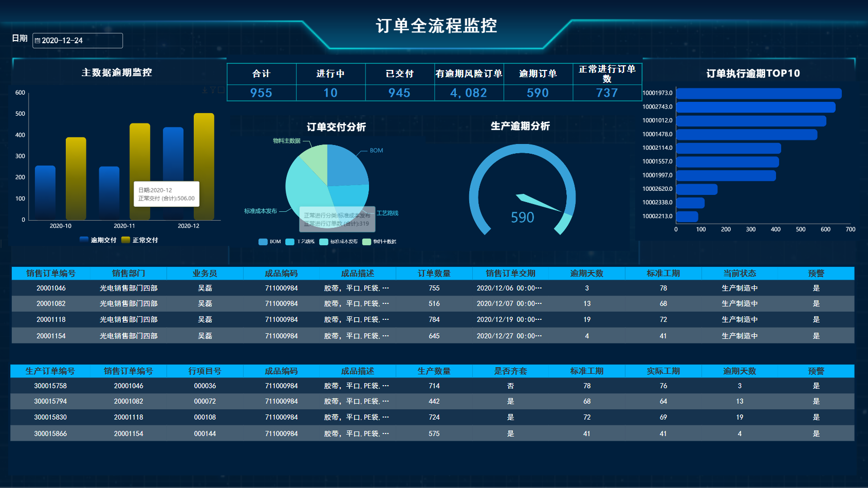The image size is (868, 488).
Task: Sort by the 销售部门 column header
Action: [128, 274]
